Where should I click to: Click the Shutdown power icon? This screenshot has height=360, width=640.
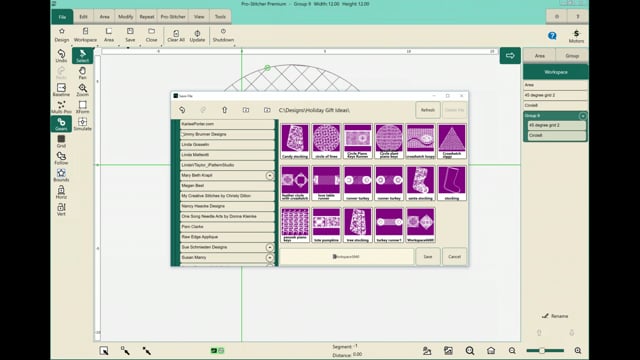click(223, 35)
